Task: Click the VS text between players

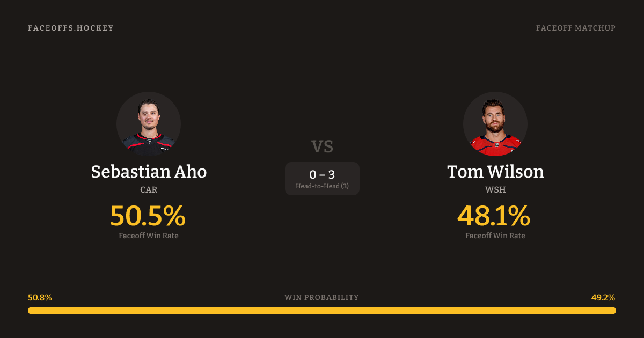Action: click(322, 146)
